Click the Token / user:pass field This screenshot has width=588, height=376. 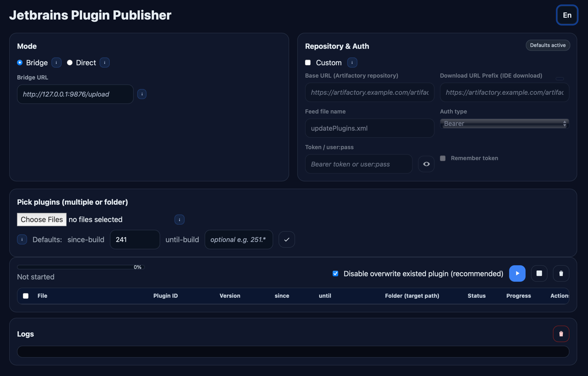(359, 164)
